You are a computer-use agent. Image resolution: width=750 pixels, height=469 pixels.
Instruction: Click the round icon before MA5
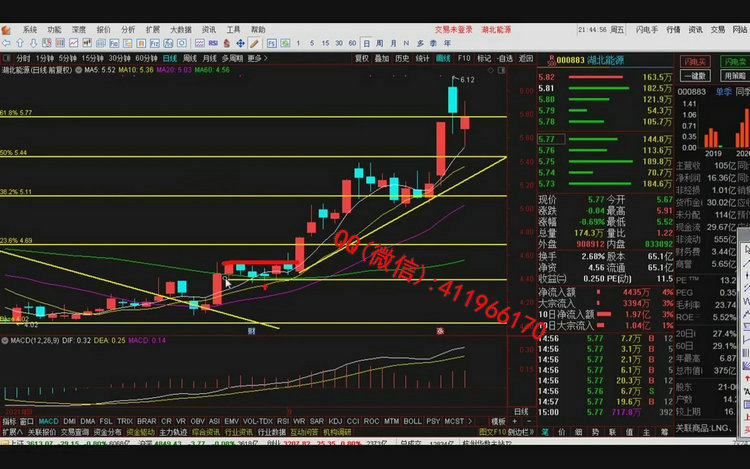pyautogui.click(x=78, y=70)
